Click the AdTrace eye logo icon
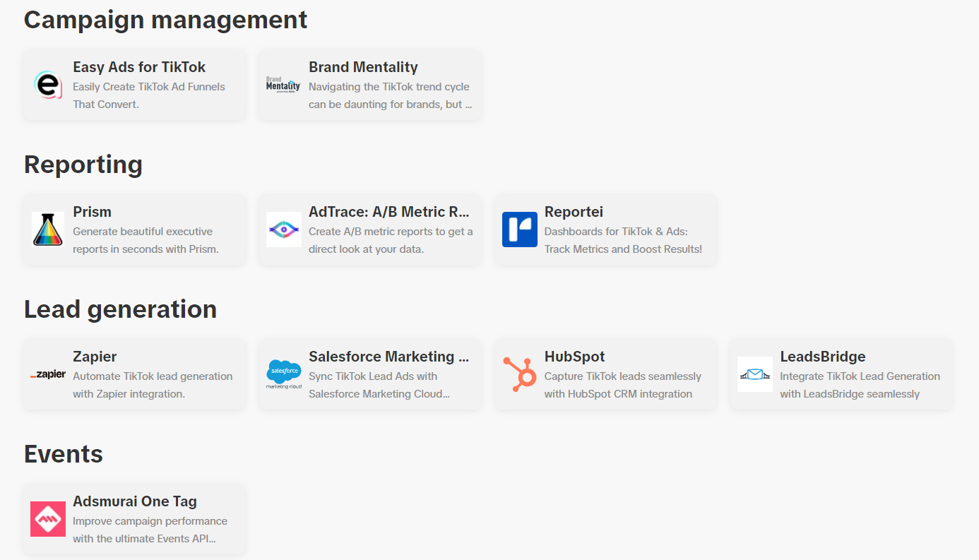Screen dimensions: 979x560 coord(283,230)
